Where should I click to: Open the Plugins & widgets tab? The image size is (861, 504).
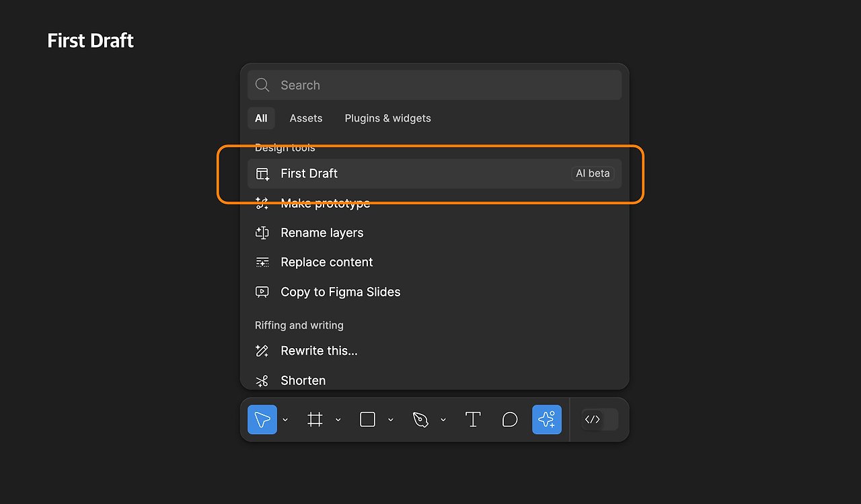click(x=388, y=118)
